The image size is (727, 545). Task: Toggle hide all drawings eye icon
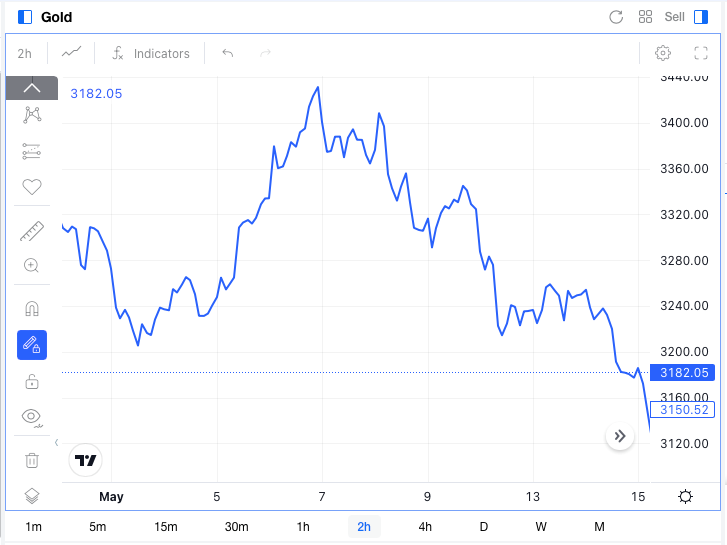[32, 417]
